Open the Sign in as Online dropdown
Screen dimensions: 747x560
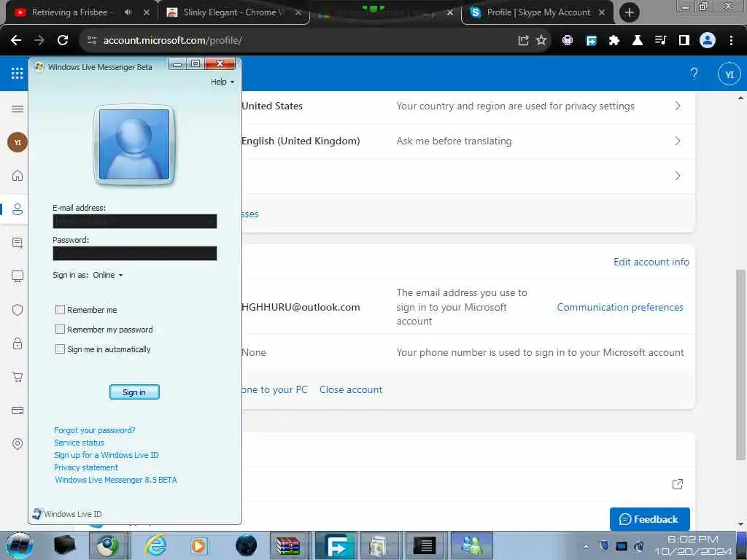click(x=108, y=275)
